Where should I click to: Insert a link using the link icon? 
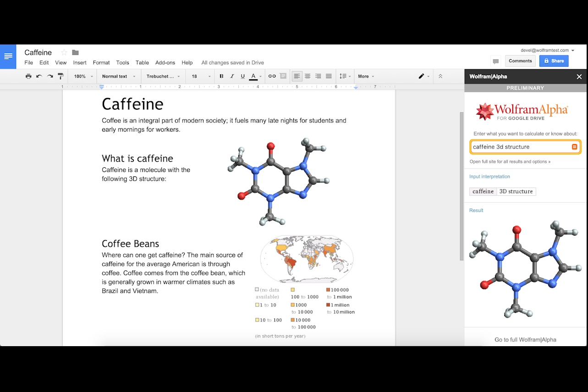coord(272,76)
